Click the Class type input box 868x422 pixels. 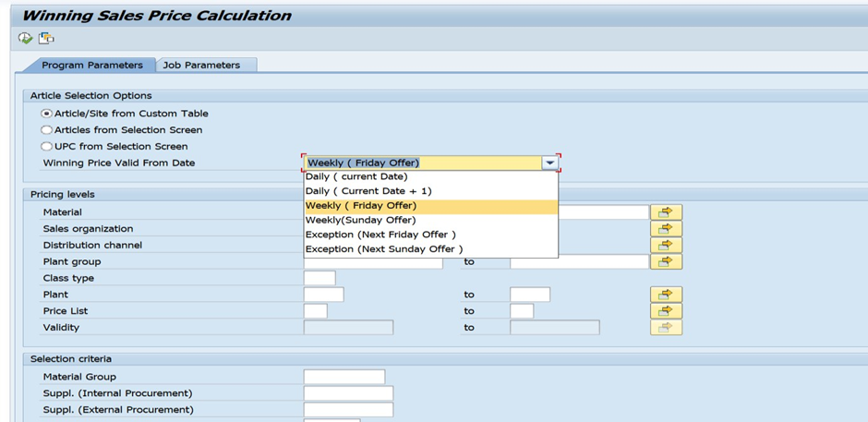point(319,278)
